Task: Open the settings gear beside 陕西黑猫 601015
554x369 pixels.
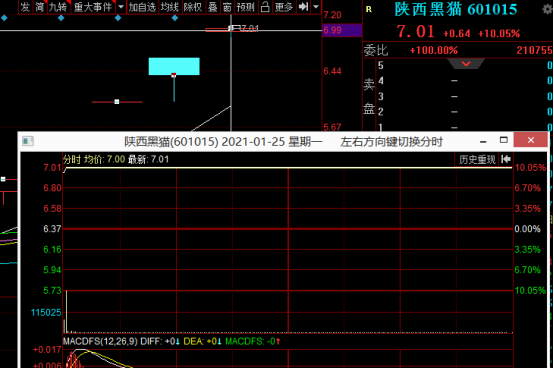Action: tap(547, 9)
